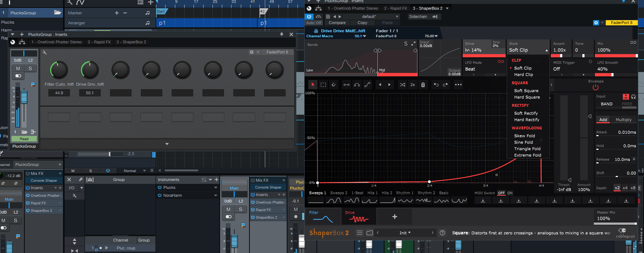The width and height of the screenshot is (644, 253).
Task: Toggle NoraHarm instrument power button
Action: (160, 195)
